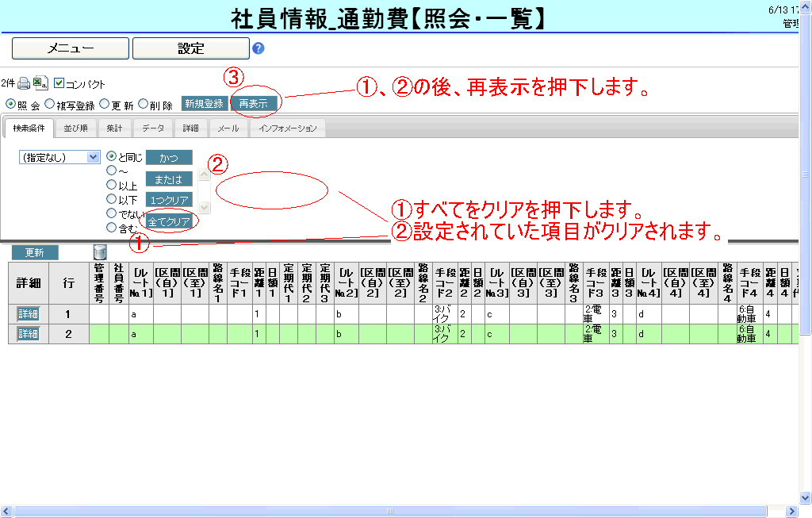The image size is (812, 518).
Task: Select the 削除 mode radio button
Action: (x=143, y=103)
